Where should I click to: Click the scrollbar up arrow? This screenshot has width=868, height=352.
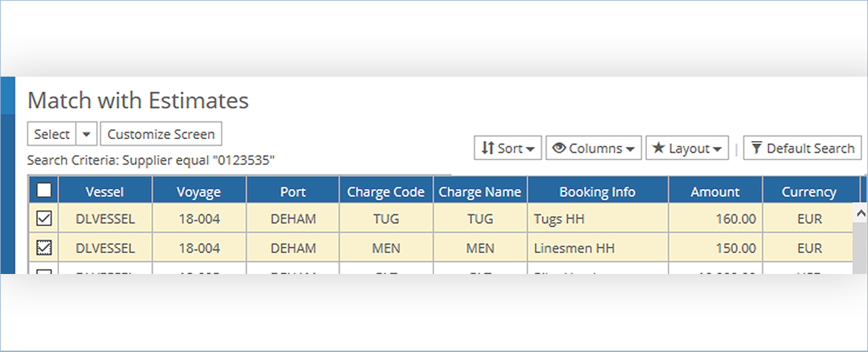click(x=862, y=212)
